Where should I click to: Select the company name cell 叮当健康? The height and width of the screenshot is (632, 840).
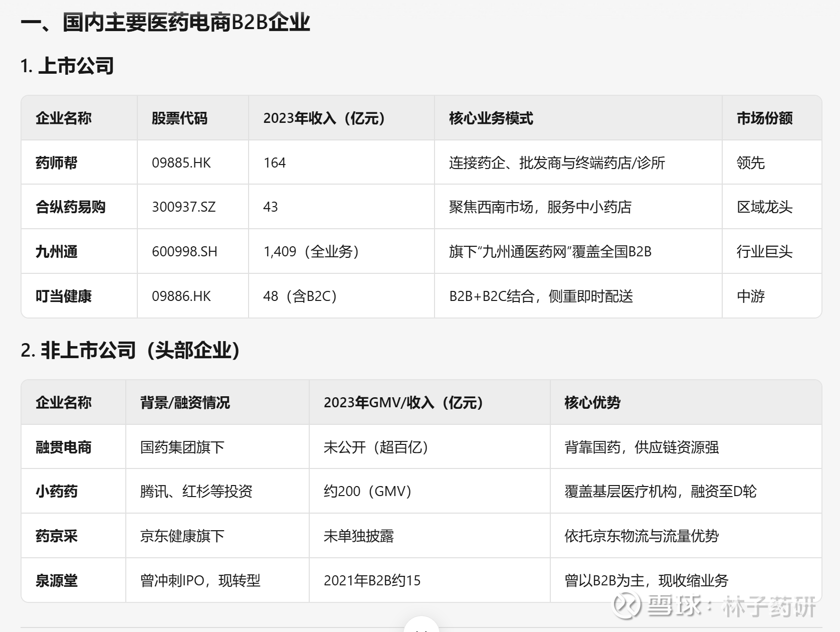pyautogui.click(x=64, y=296)
